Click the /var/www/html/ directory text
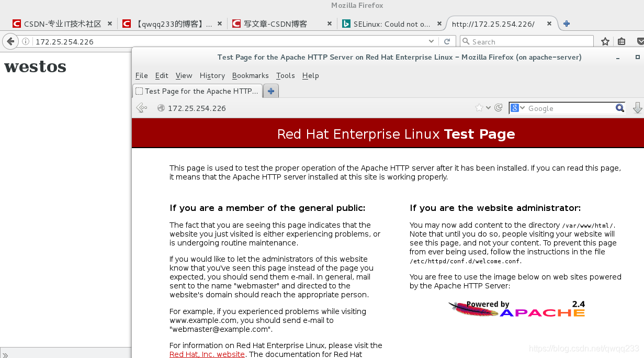Image resolution: width=644 pixels, height=358 pixels. [588, 226]
